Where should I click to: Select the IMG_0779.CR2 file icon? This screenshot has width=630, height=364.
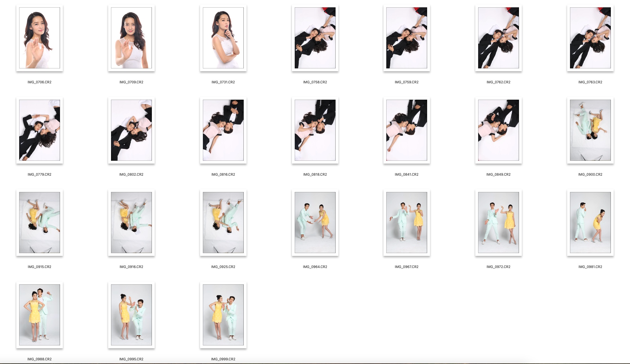(39, 130)
